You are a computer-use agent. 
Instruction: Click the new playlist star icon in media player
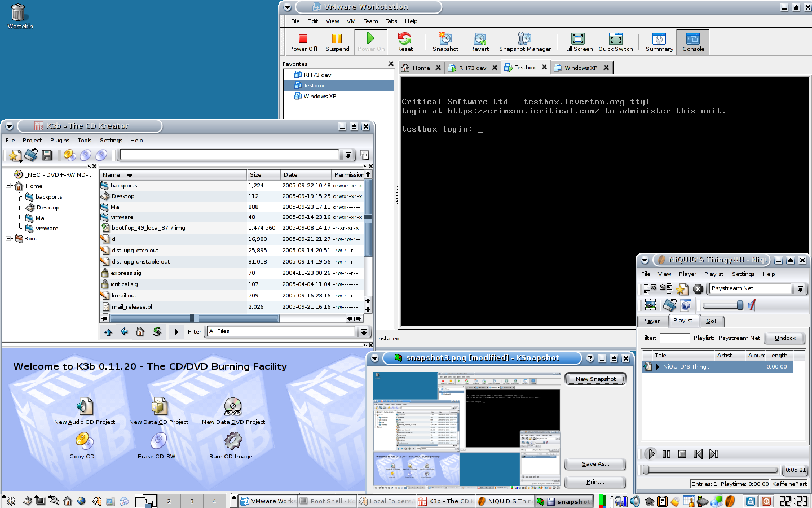682,289
